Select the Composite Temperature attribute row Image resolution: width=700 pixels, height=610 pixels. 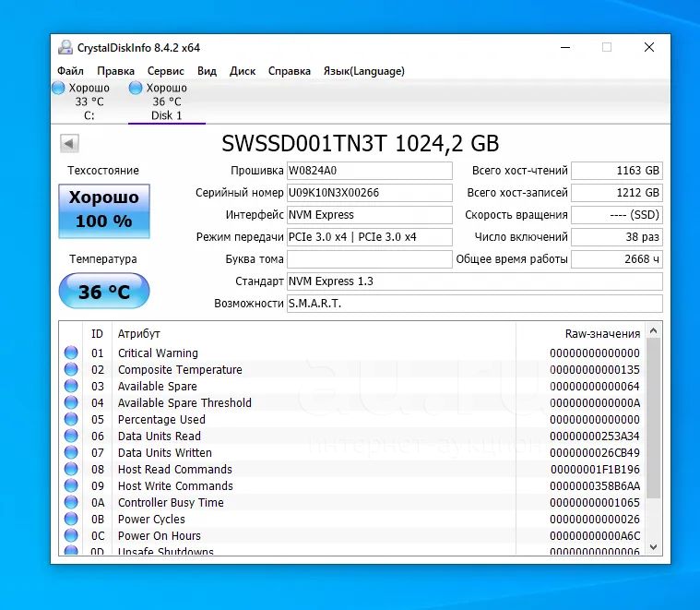352,369
